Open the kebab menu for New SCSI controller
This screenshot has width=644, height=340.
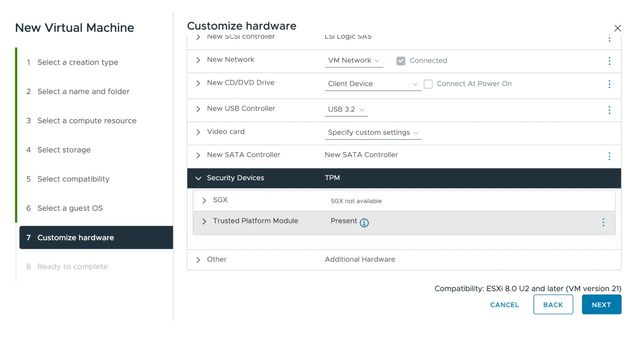609,38
